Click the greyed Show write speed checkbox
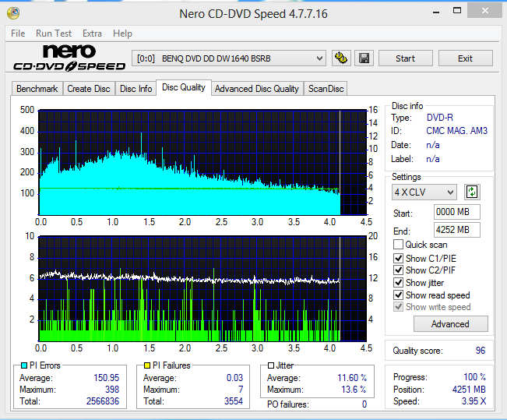The width and height of the screenshot is (507, 420). (x=399, y=306)
